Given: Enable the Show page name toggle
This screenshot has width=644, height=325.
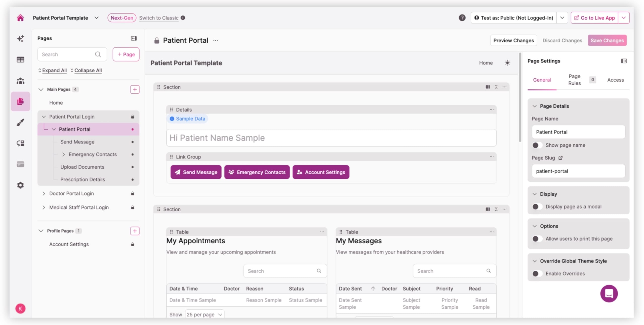Looking at the screenshot, I should pyautogui.click(x=537, y=145).
